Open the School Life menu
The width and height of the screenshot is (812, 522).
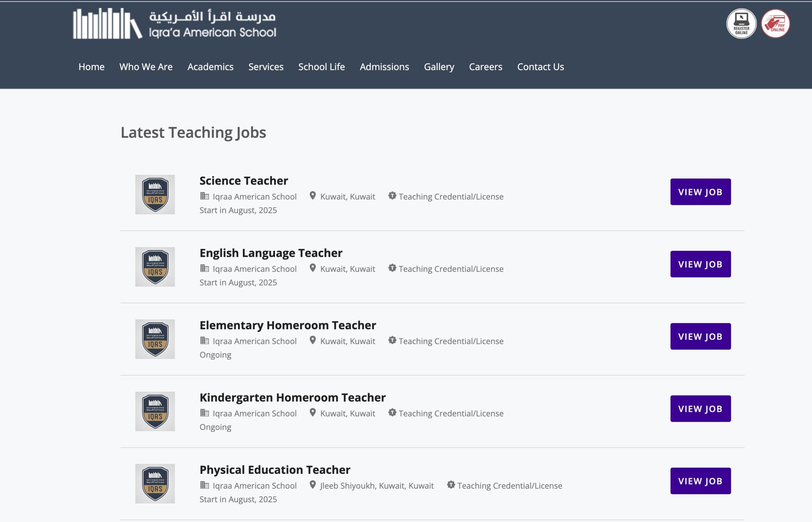tap(321, 67)
